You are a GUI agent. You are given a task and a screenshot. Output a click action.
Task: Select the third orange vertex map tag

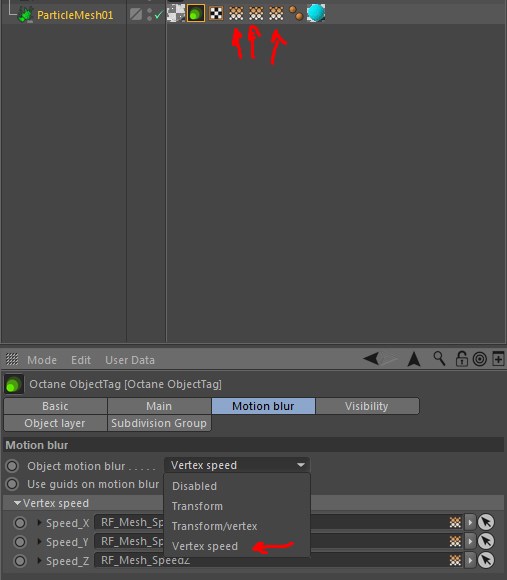pos(276,14)
